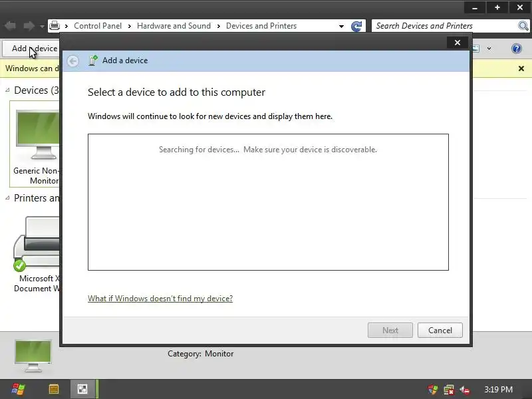Click the printer icon in the address bar
This screenshot has width=532, height=399.
coord(55,26)
